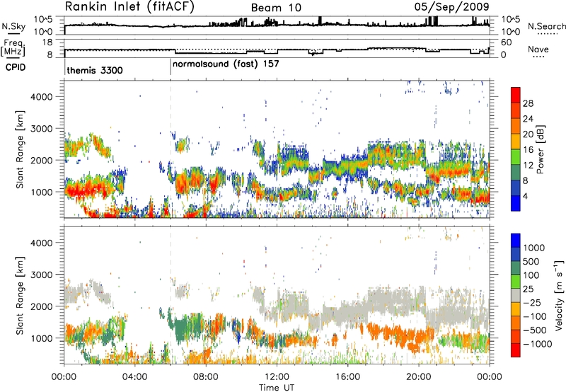
Task: Click the 'Power [dB]' colorbar label
Action: pos(540,149)
